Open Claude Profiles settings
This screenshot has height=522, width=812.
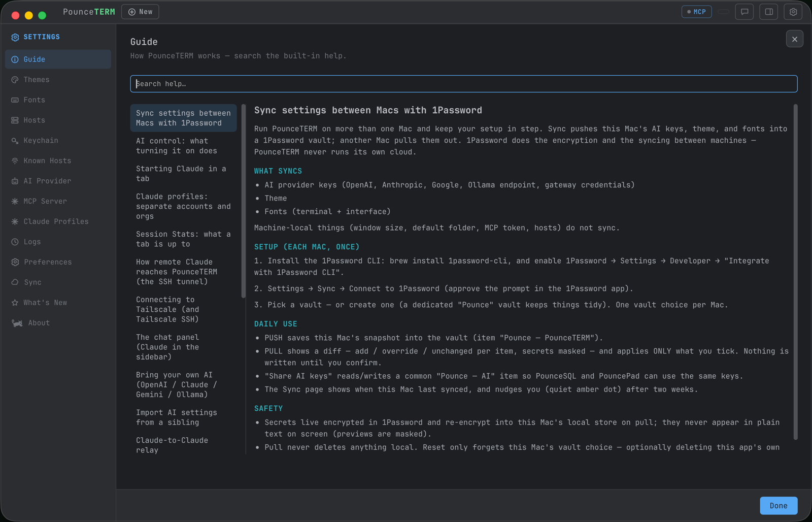tap(58, 222)
